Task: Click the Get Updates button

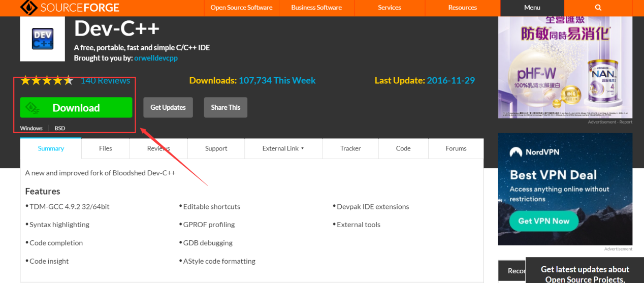Action: 168,108
